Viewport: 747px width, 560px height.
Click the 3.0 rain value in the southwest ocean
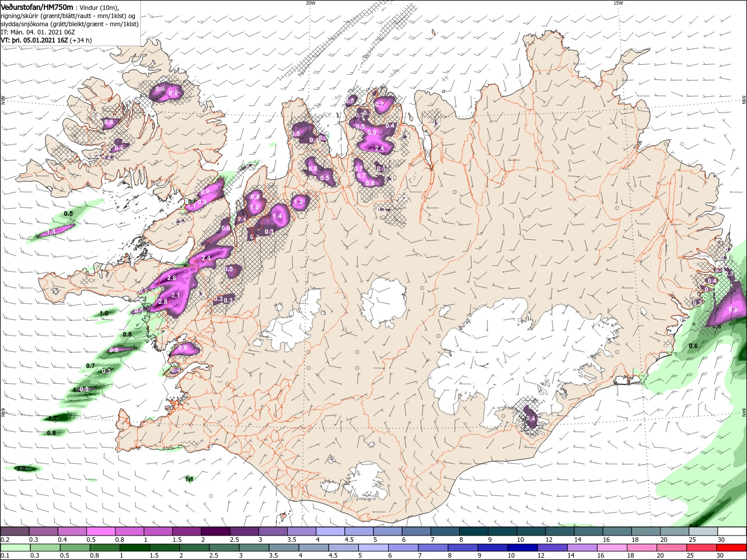22,468
